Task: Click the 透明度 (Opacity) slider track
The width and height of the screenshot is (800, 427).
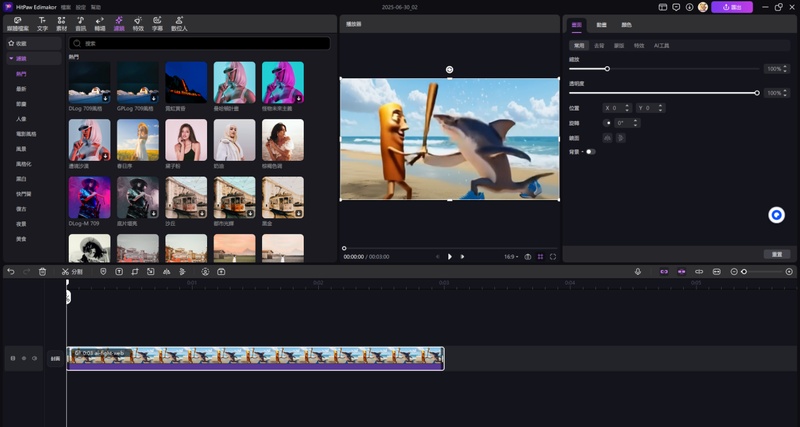Action: pos(662,93)
